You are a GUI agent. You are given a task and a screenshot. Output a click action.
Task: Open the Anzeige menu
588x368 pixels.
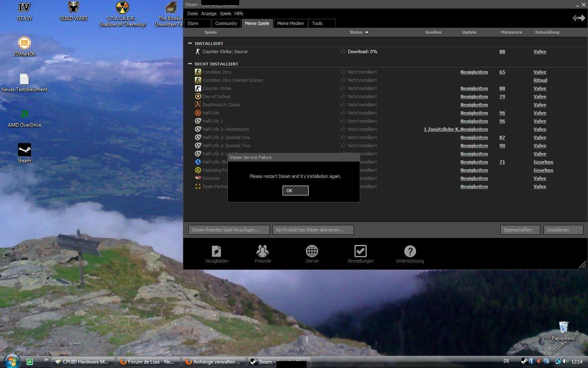click(x=209, y=13)
